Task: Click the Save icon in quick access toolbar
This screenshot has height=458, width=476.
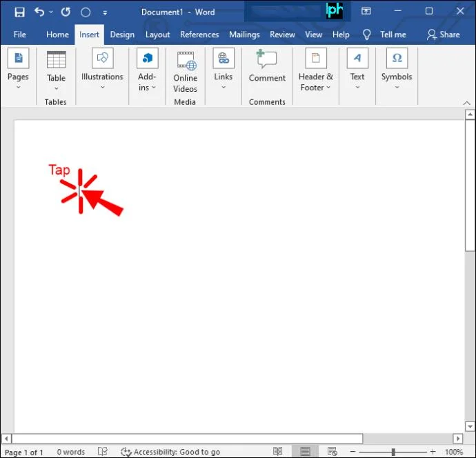Action: [19, 12]
